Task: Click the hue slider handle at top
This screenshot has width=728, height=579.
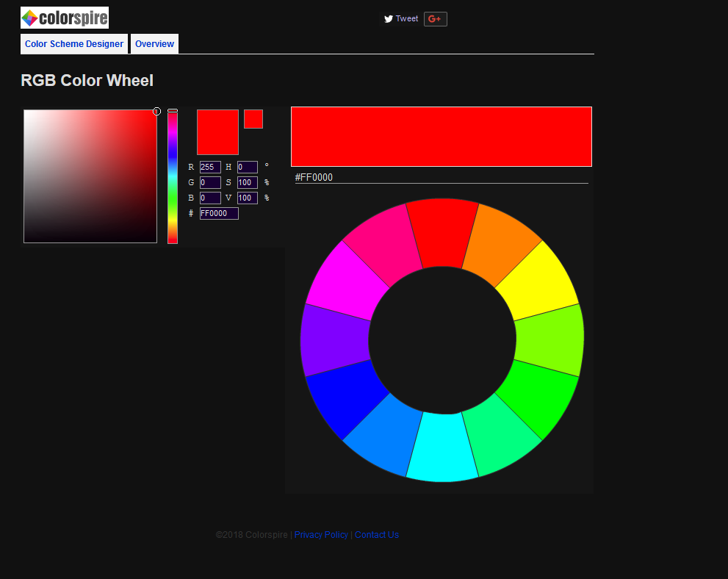Action: 173,110
